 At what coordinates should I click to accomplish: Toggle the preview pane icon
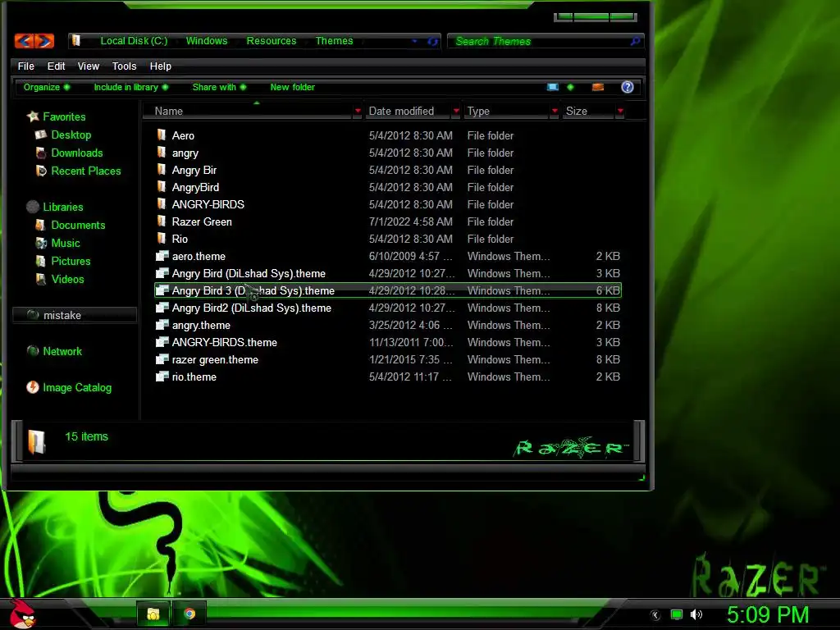(598, 87)
